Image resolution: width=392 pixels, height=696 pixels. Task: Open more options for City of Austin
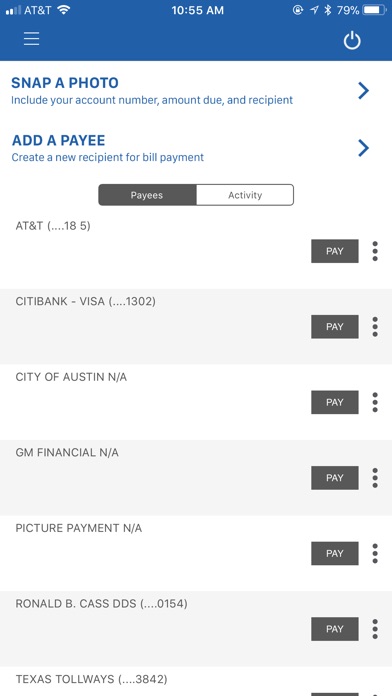[375, 402]
